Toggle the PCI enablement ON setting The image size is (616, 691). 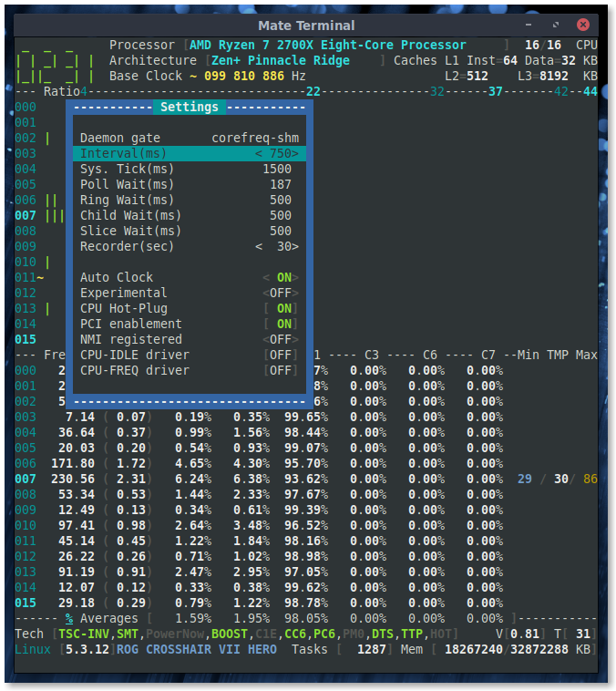[x=190, y=324]
